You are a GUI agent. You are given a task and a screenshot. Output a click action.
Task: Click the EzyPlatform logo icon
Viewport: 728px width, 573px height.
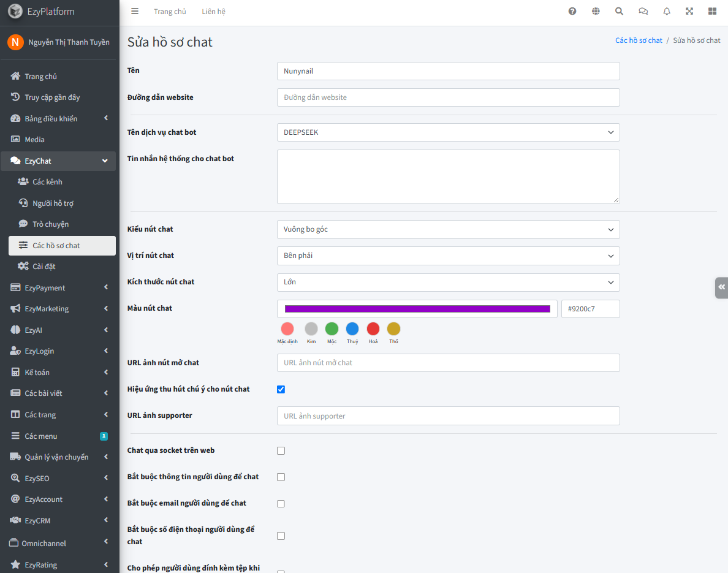click(15, 11)
